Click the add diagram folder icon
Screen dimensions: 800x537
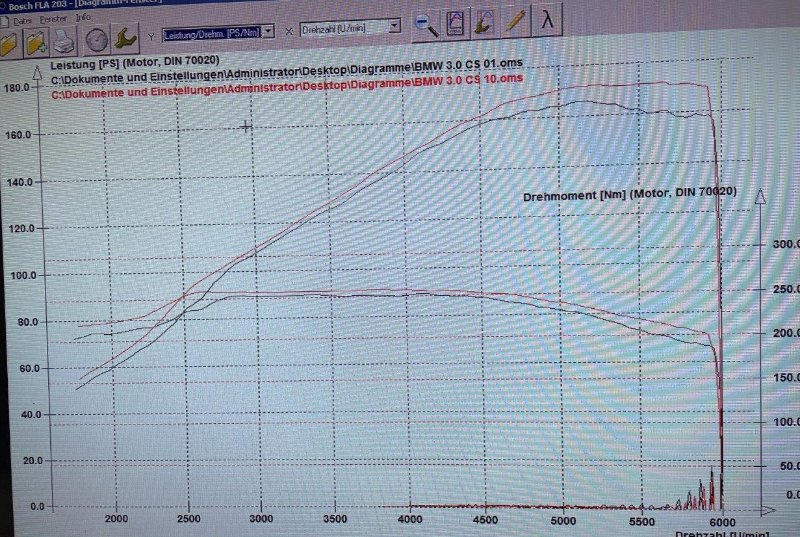click(37, 42)
